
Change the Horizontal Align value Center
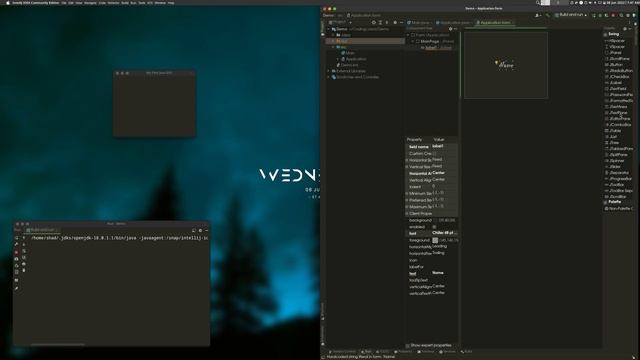tap(444, 173)
